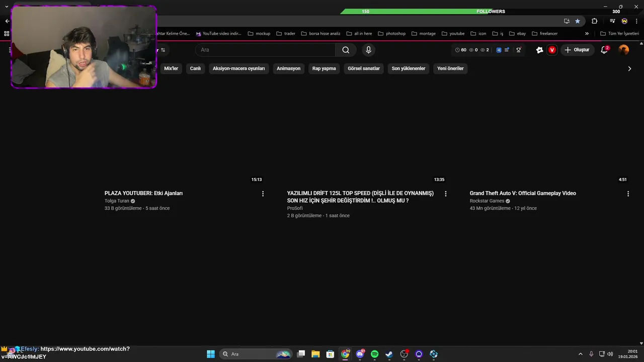Click the white star-shaped icon beside the V badge

coord(539,50)
